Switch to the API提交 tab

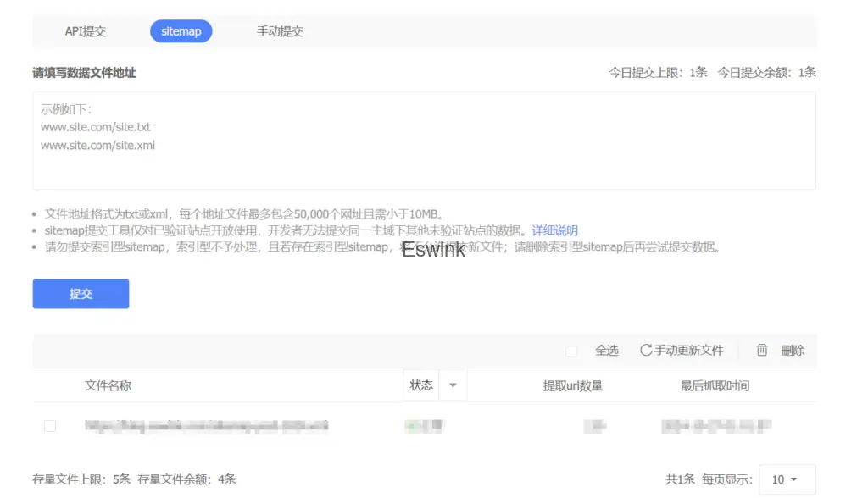(x=85, y=31)
